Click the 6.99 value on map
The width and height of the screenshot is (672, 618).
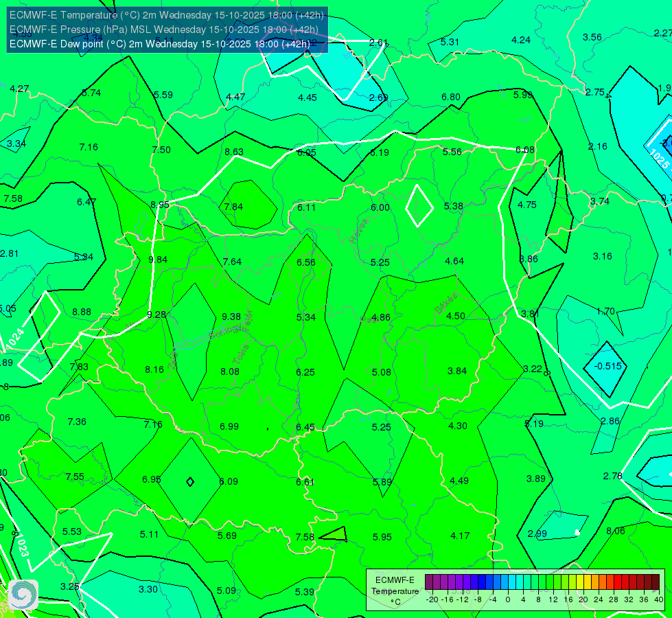(x=229, y=426)
